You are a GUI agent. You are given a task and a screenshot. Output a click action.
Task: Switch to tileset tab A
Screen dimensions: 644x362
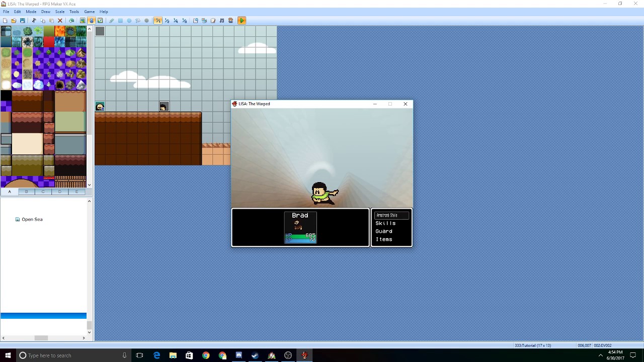point(10,192)
